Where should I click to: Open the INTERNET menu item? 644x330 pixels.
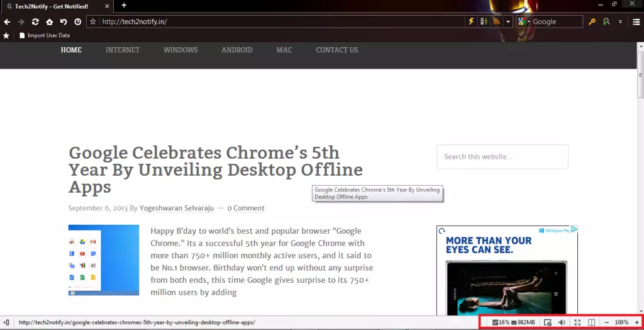[123, 50]
